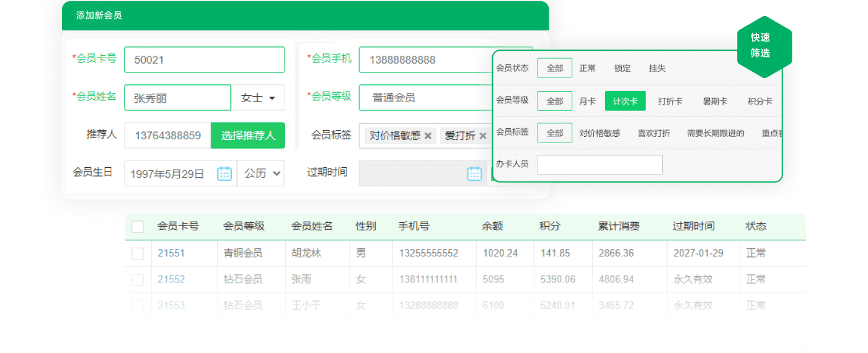
Task: Click the 状态 column header
Action: click(x=756, y=227)
